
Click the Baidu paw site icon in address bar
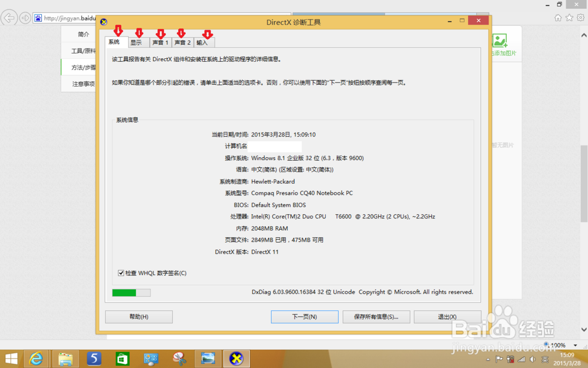38,18
